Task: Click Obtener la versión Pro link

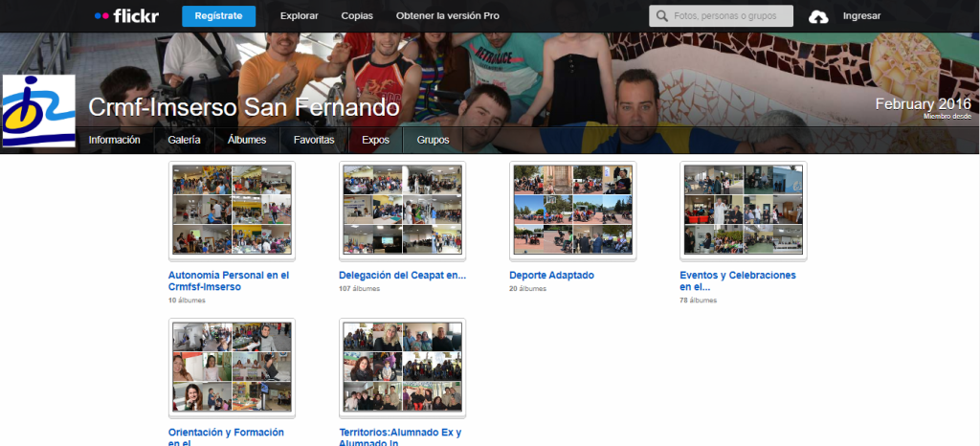Action: click(447, 16)
